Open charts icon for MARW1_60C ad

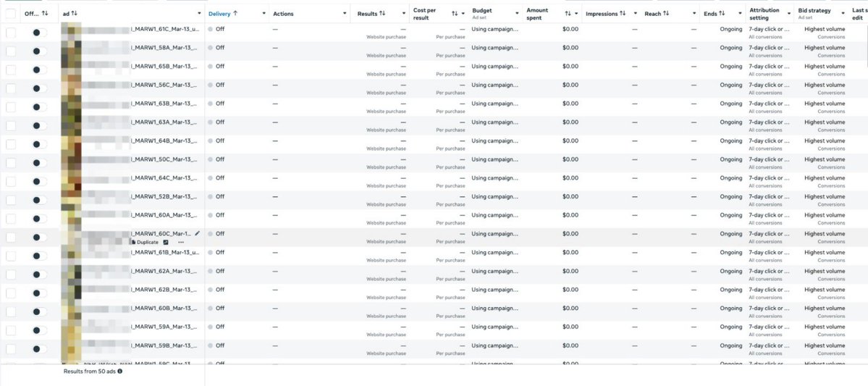166,243
